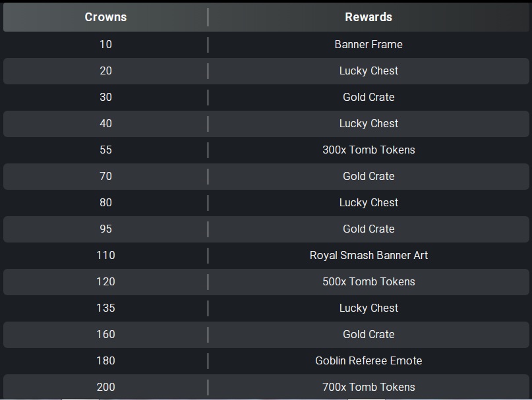
Task: Select the 40 crowns cell
Action: 105,123
